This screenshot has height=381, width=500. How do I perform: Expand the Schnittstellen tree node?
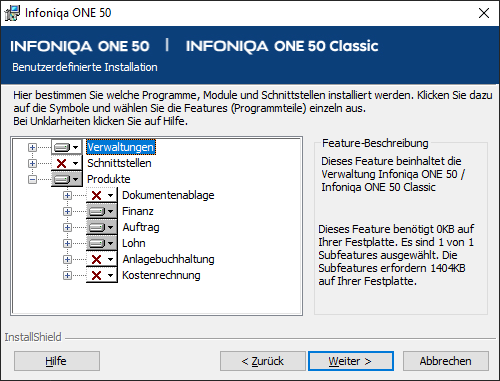point(32,163)
